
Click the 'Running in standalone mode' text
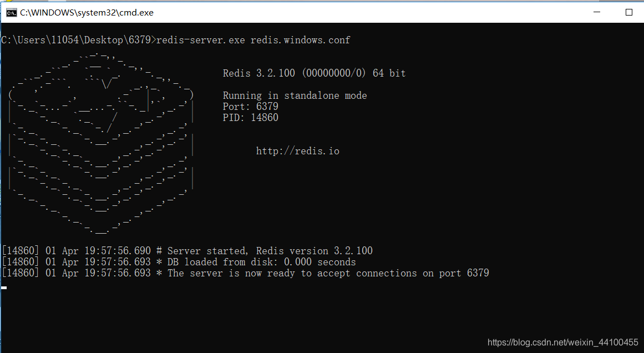pos(295,95)
